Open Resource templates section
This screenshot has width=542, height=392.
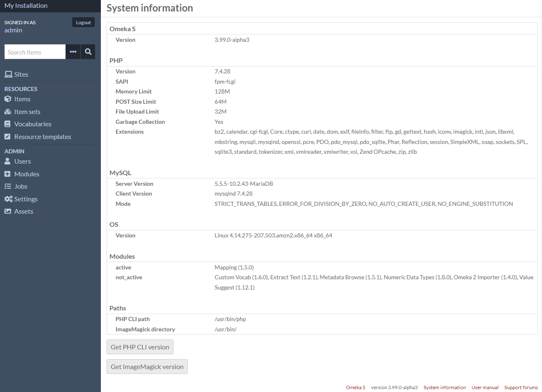pyautogui.click(x=43, y=137)
